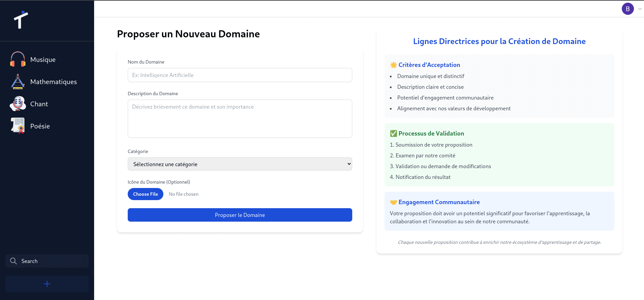The width and height of the screenshot is (644, 300).
Task: Click the Critères d'Acceptation star icon
Action: [x=393, y=65]
